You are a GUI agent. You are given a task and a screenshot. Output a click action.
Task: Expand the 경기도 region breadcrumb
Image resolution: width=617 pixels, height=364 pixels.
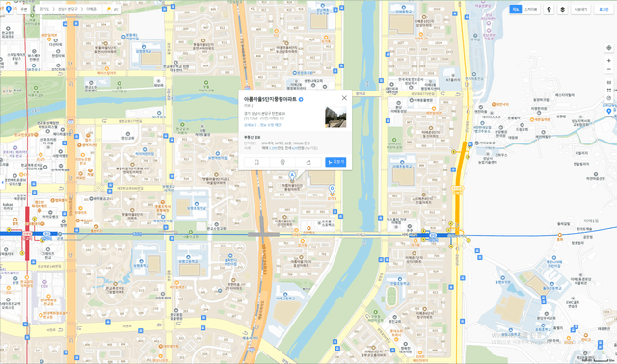coord(44,9)
